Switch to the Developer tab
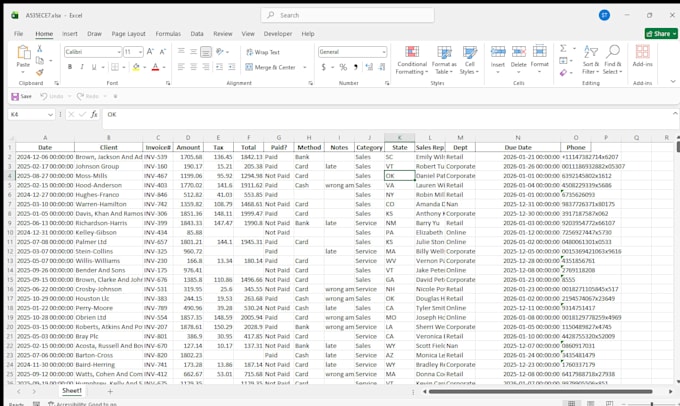The width and height of the screenshot is (680, 406). 278,33
